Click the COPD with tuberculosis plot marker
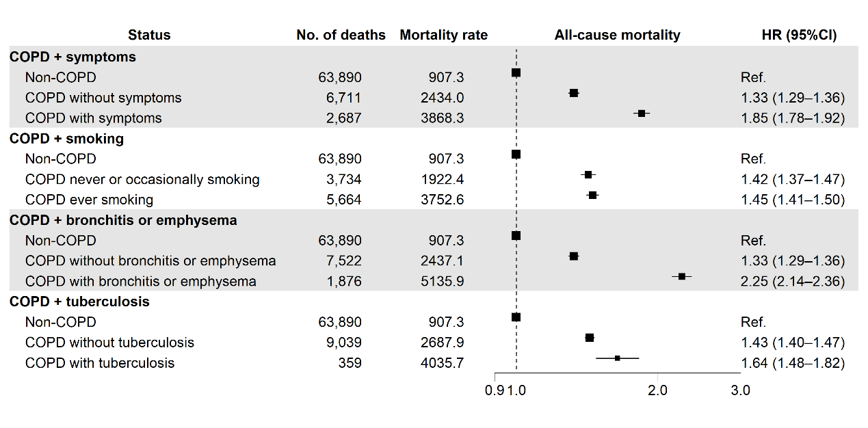Viewport: 868px width, 428px height. [x=617, y=358]
